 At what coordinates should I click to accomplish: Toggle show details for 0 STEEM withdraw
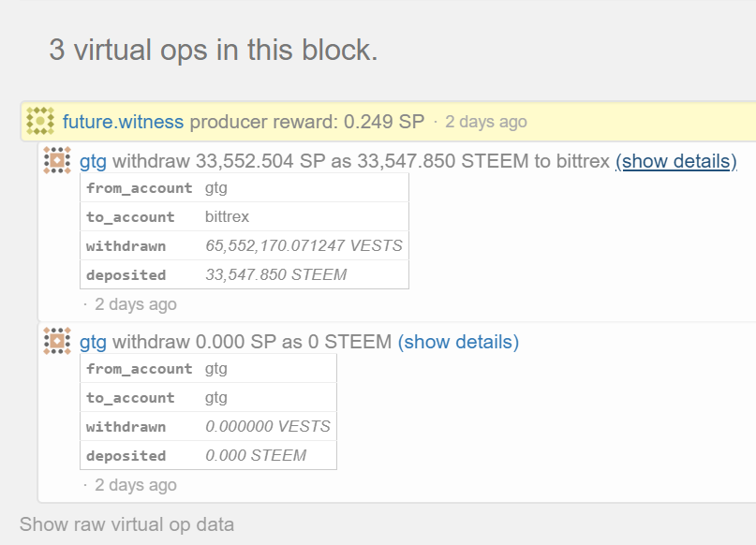point(458,342)
